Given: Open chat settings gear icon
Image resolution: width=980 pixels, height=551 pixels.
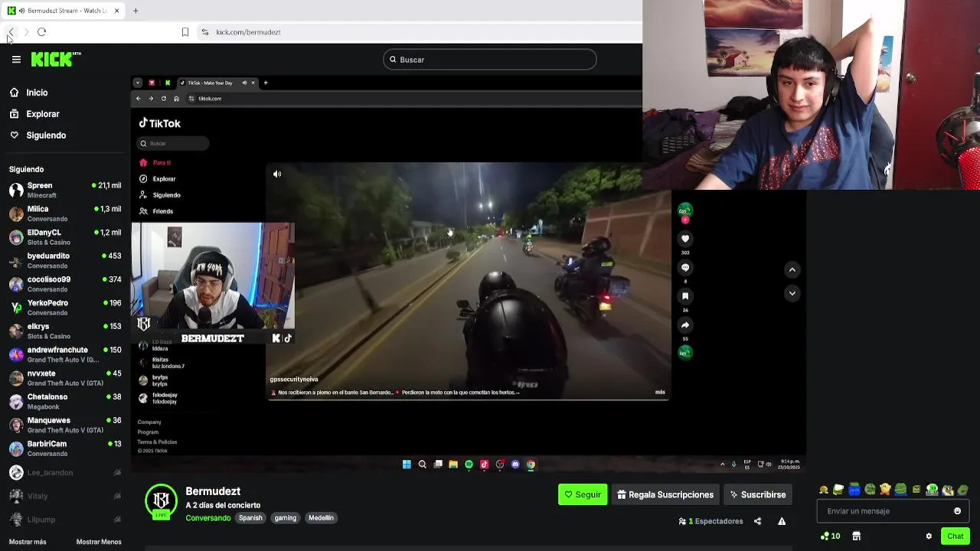Looking at the screenshot, I should coord(929,536).
